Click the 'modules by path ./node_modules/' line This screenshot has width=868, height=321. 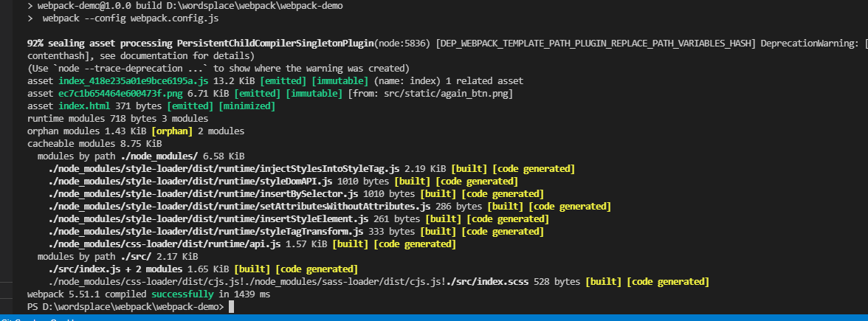pyautogui.click(x=141, y=156)
